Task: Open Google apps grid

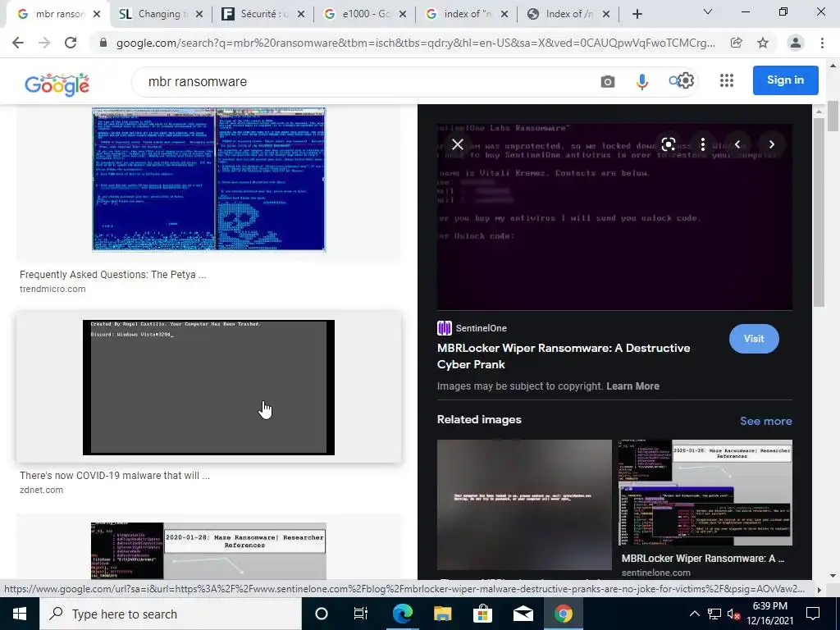Action: [727, 80]
